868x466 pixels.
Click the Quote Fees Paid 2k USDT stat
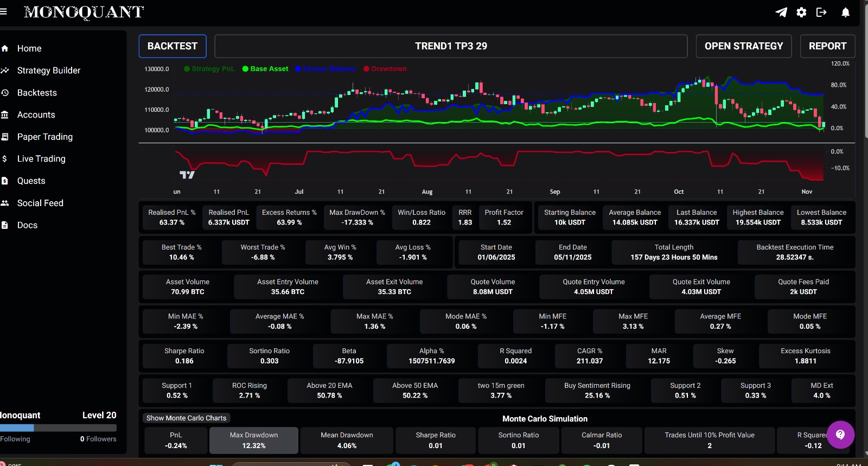point(803,287)
